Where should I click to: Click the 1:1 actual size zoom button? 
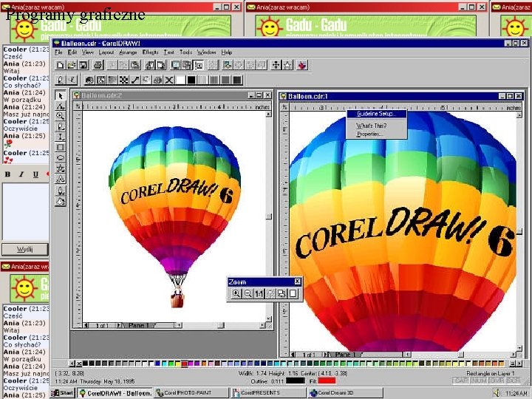click(x=259, y=293)
